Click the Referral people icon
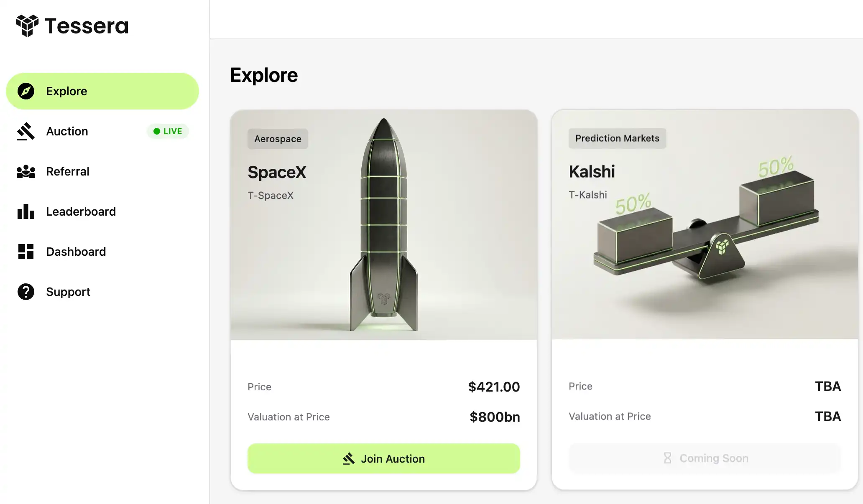Screen dimensions: 863x504 [x=26, y=171]
